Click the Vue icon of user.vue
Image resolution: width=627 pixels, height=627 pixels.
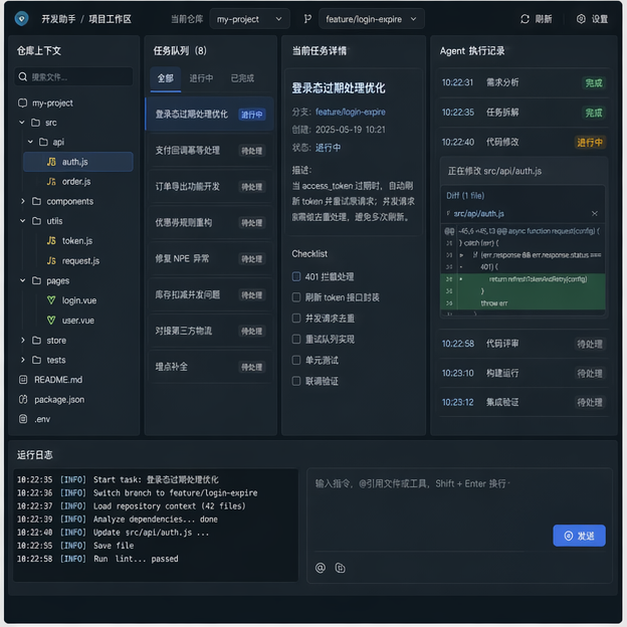click(x=51, y=320)
